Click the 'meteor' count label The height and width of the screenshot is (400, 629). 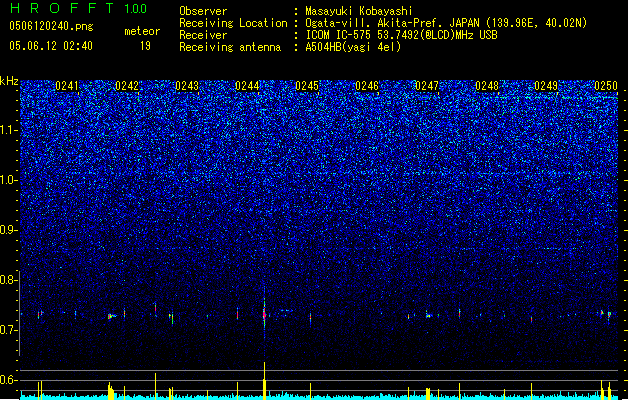click(x=142, y=31)
